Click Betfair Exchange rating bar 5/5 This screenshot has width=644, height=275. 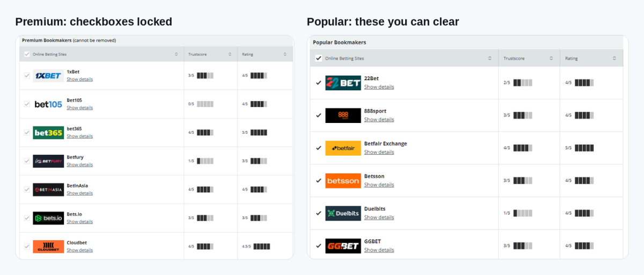[x=584, y=148]
